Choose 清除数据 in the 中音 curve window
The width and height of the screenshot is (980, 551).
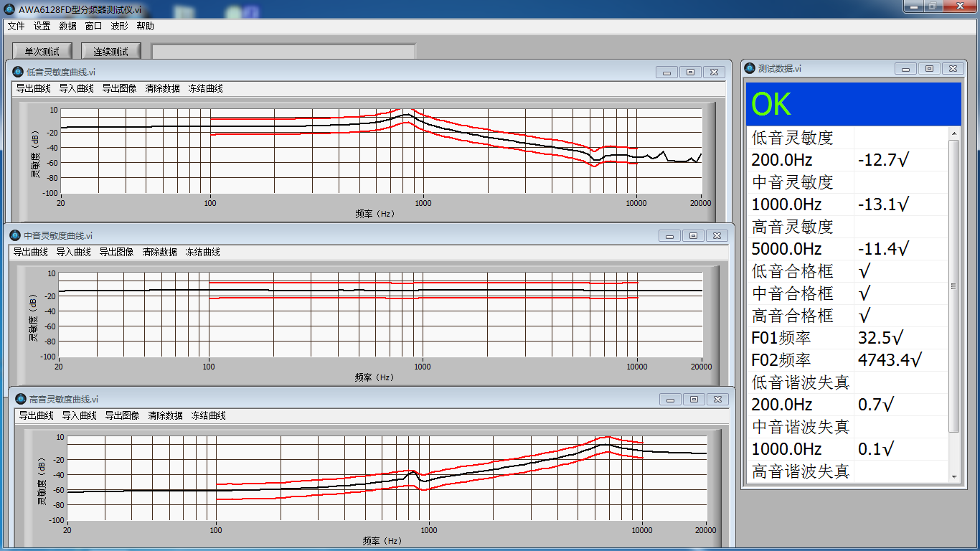pos(159,252)
